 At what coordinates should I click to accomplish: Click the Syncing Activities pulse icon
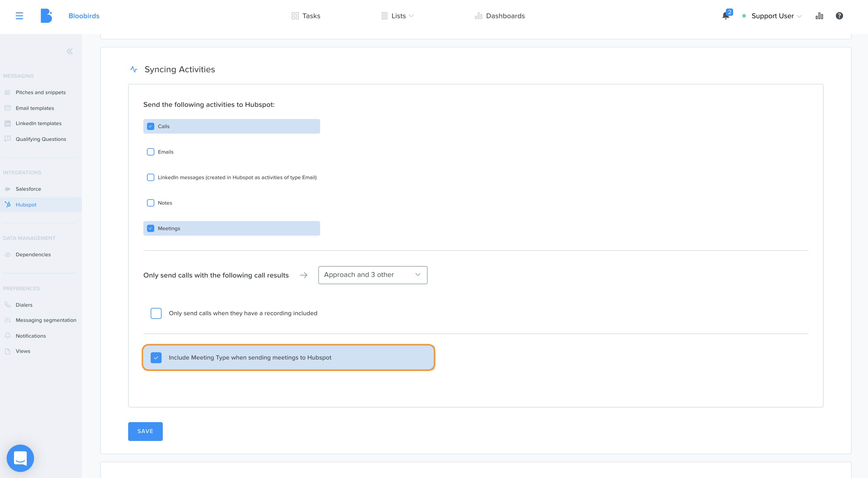pyautogui.click(x=134, y=70)
